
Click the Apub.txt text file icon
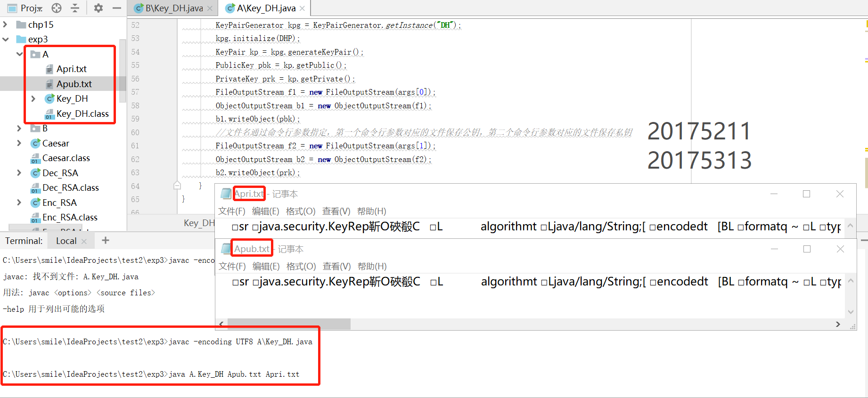pos(49,84)
